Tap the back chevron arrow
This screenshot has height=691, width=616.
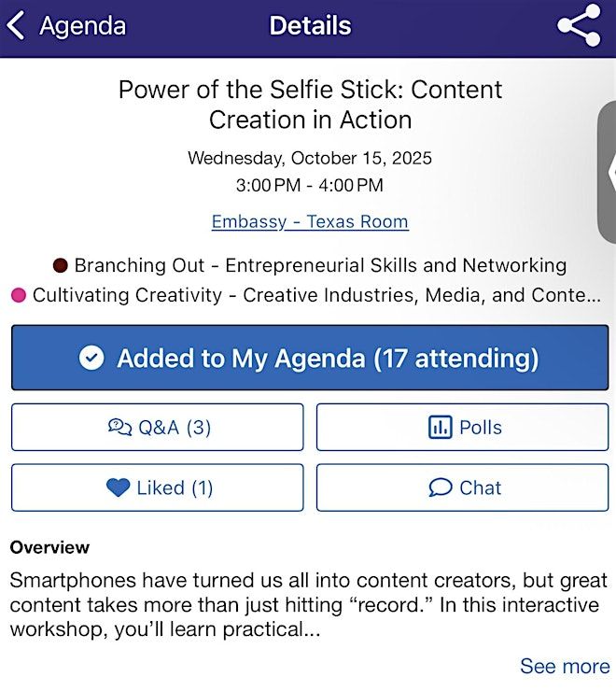(16, 26)
